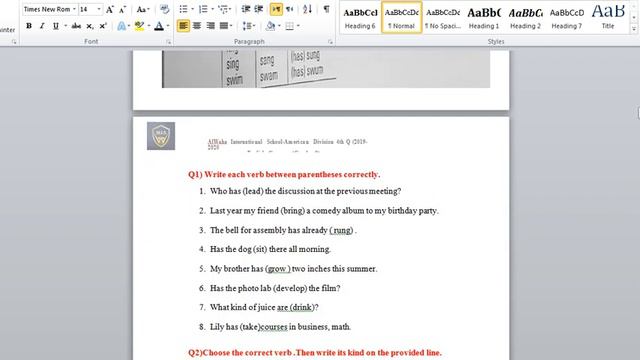
Task: Click sentence 1 'Who has (lead) the discussion'
Action: 305,191
